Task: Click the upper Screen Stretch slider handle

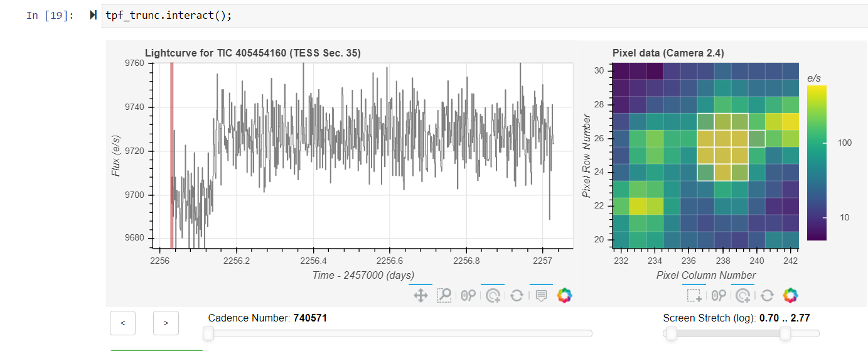Action: 785,334
